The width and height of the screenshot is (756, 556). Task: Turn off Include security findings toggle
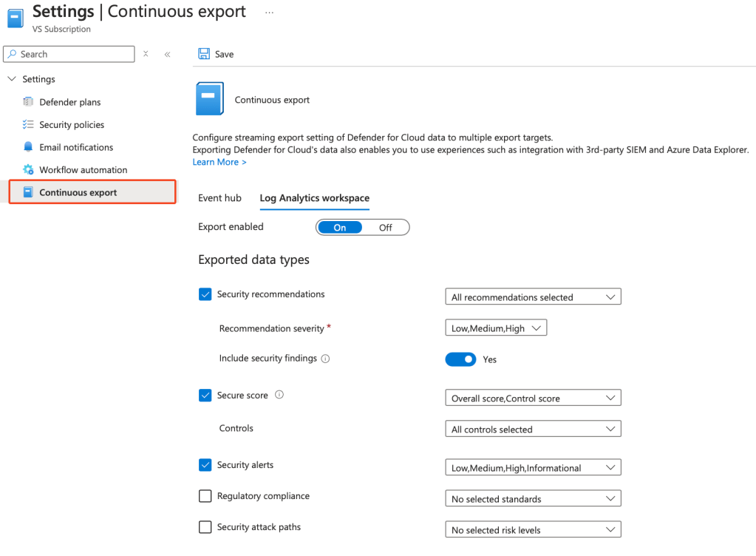pyautogui.click(x=460, y=359)
